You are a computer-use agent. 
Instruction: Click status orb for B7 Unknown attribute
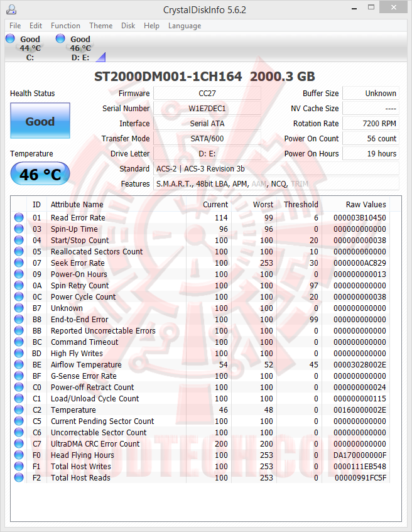click(19, 308)
